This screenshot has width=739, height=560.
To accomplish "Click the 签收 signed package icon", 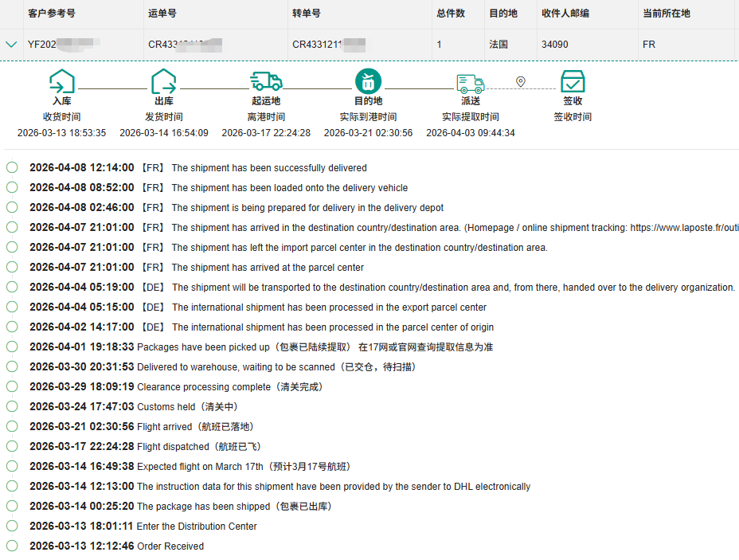I will (x=573, y=81).
